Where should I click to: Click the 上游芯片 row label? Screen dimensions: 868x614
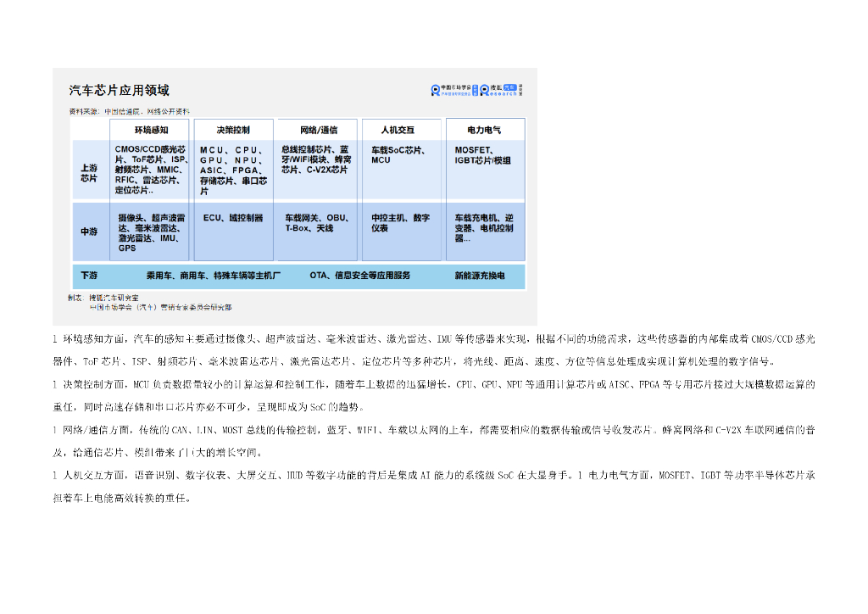point(89,173)
